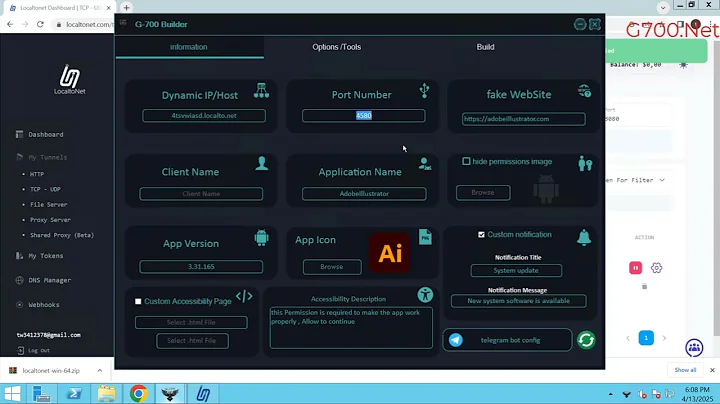The width and height of the screenshot is (720, 404).
Task: Click the telegram bot config button
Action: [x=507, y=340]
